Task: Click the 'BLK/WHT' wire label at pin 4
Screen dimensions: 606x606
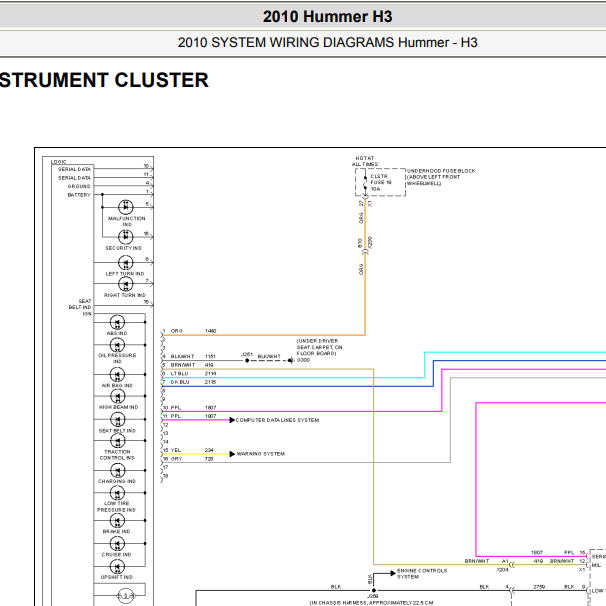Action: click(x=182, y=356)
